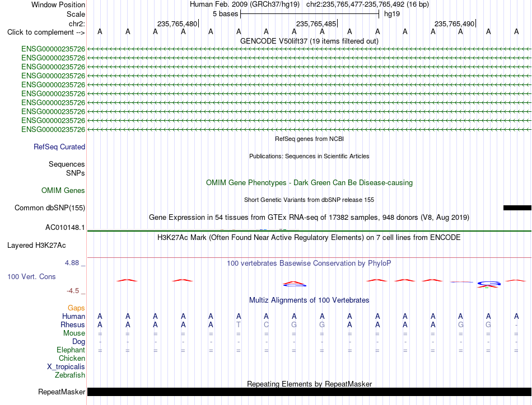
Task: Click the Chicken alignment row label
Action: pos(72,358)
